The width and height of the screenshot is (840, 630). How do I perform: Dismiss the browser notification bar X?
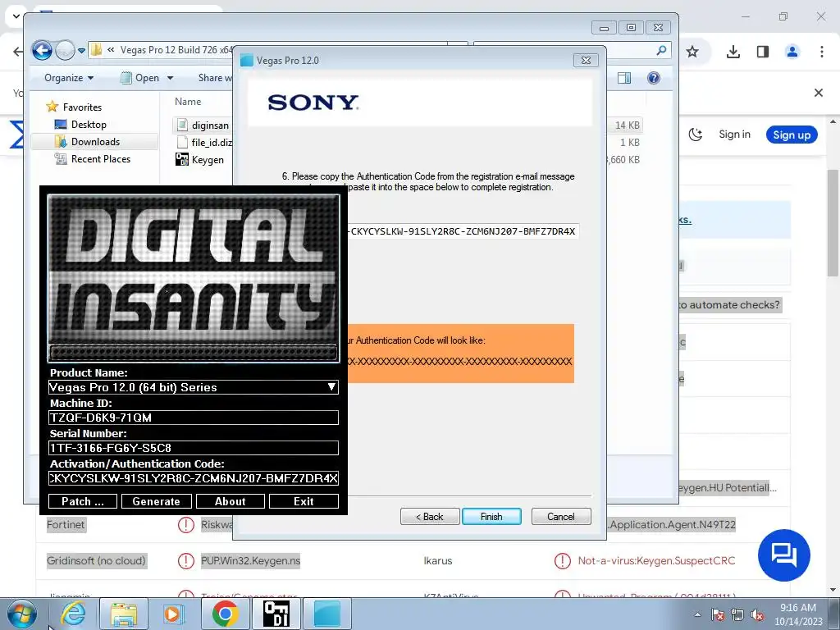click(x=819, y=93)
